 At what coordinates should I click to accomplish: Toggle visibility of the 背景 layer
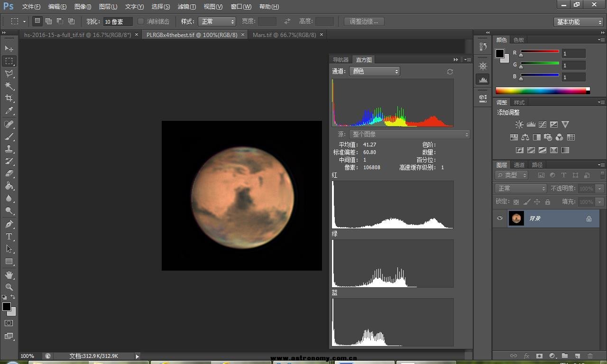pos(500,218)
